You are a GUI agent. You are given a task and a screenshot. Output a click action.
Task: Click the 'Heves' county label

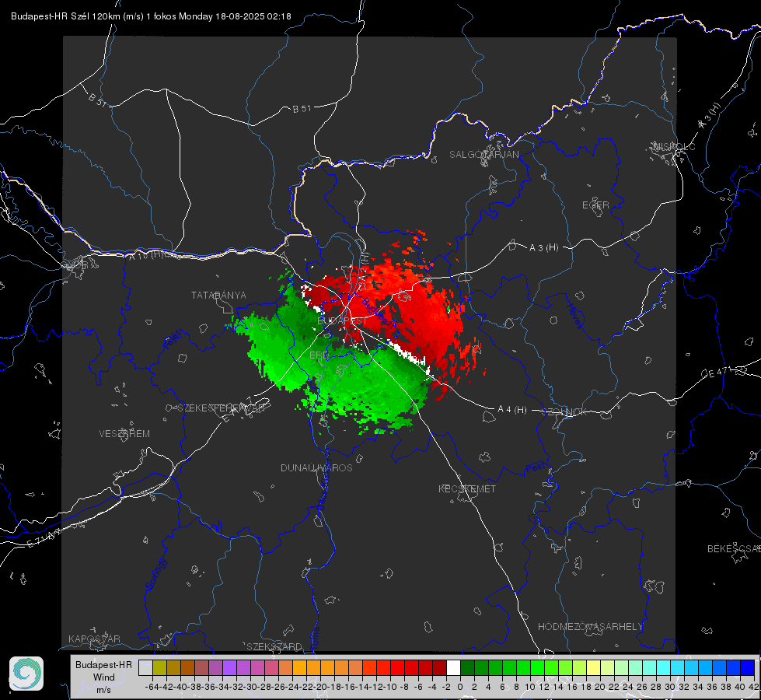click(x=574, y=317)
